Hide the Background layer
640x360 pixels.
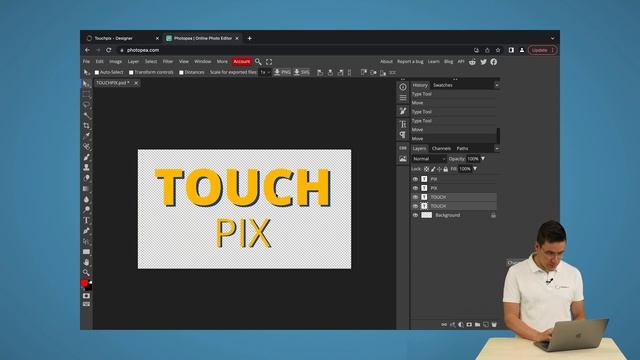tap(415, 215)
